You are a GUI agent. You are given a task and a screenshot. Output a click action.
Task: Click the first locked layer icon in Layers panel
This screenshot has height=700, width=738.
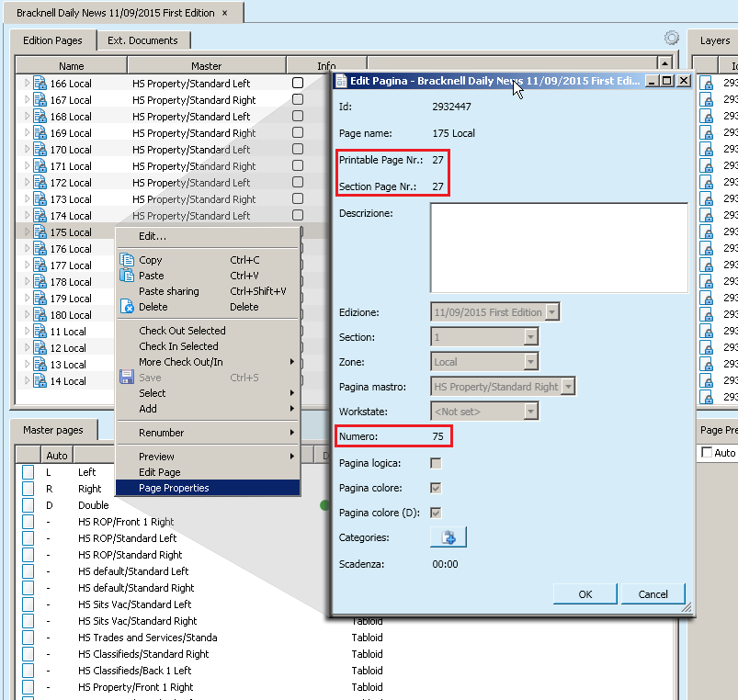point(706,84)
